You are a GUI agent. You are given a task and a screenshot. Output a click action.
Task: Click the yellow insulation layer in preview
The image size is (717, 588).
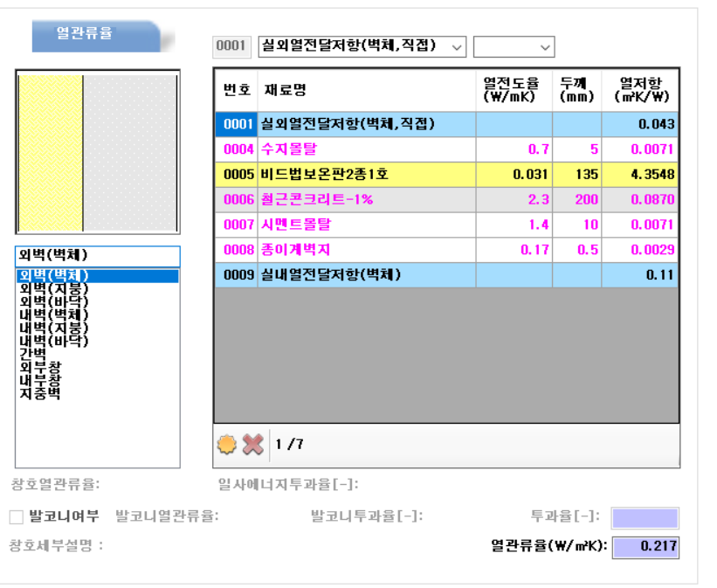coord(51,153)
